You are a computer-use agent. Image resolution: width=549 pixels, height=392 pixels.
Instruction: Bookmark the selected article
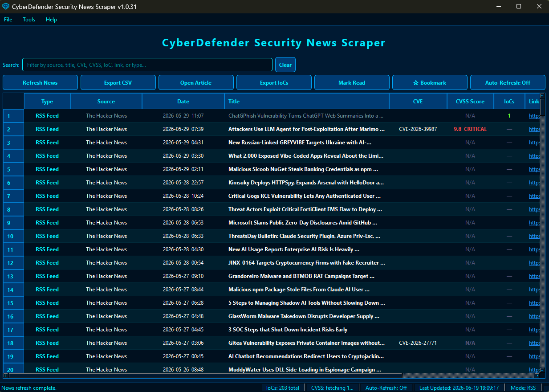point(430,82)
